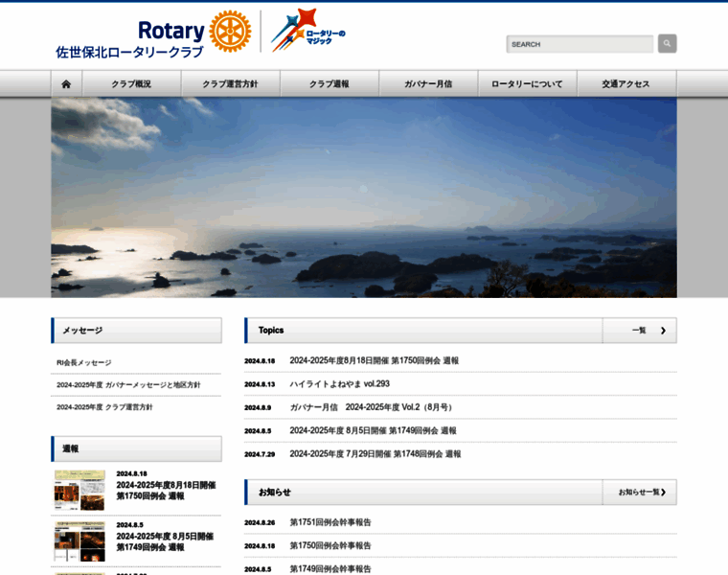
Task: Click the 第1750回例会 週報 thumbnail image
Action: click(x=80, y=490)
